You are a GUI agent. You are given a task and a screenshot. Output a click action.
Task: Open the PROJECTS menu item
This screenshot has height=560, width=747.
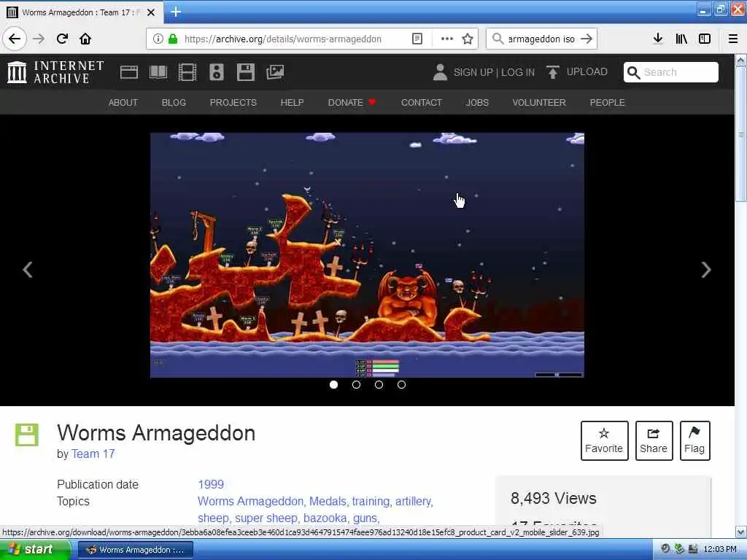[x=233, y=102]
